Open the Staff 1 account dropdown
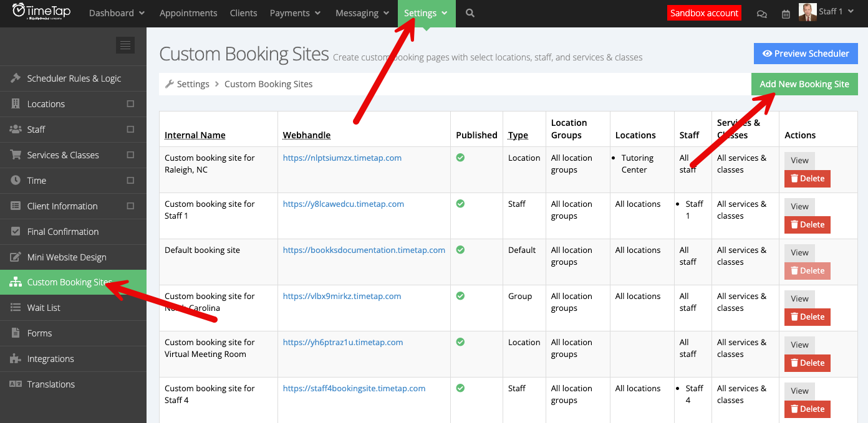The image size is (868, 423). 836,12
